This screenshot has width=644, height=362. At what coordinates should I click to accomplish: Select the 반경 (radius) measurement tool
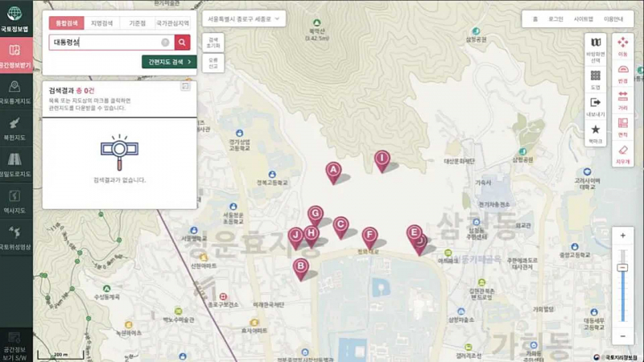622,72
